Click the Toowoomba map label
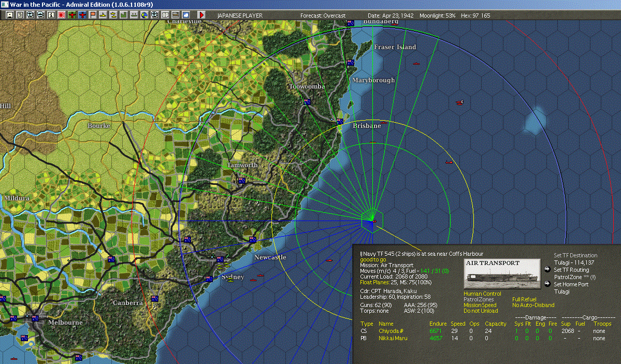The height and width of the screenshot is (364, 621). point(307,86)
